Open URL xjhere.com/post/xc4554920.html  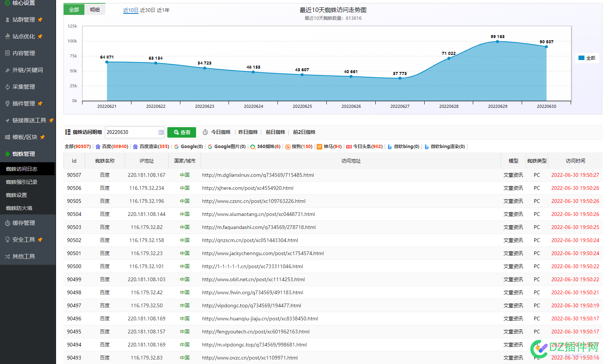coord(248,188)
